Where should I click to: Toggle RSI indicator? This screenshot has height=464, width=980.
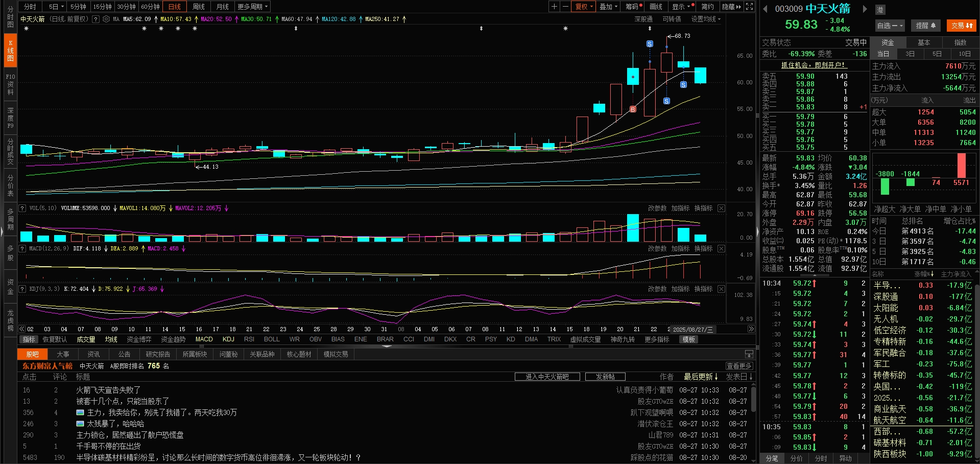pos(249,339)
